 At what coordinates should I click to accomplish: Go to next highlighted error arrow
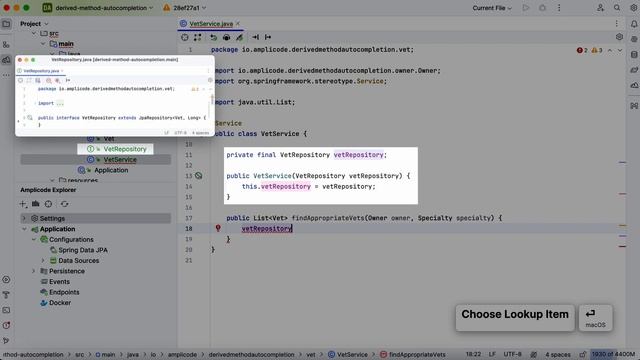coord(620,50)
